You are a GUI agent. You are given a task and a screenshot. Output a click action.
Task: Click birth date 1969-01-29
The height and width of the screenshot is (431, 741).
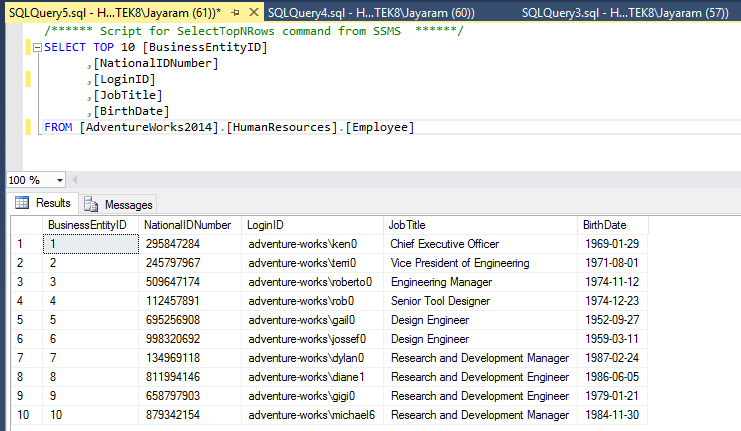tap(613, 244)
